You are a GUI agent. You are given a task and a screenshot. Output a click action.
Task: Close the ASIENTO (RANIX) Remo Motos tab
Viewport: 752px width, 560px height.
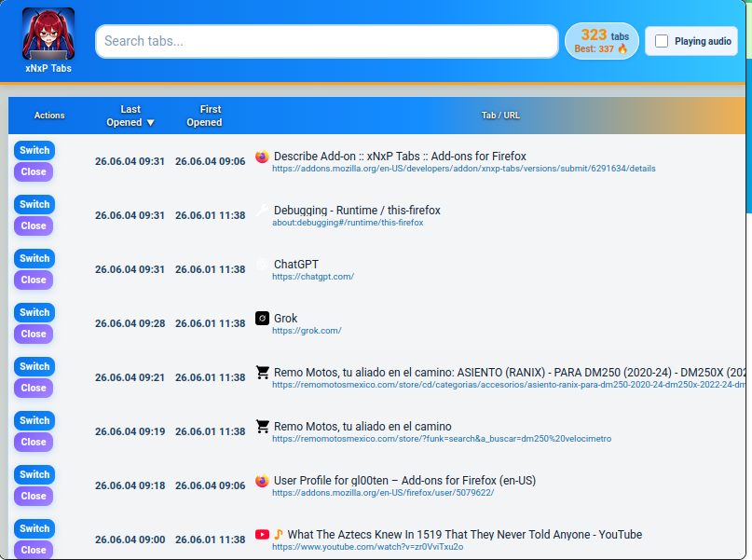click(34, 389)
